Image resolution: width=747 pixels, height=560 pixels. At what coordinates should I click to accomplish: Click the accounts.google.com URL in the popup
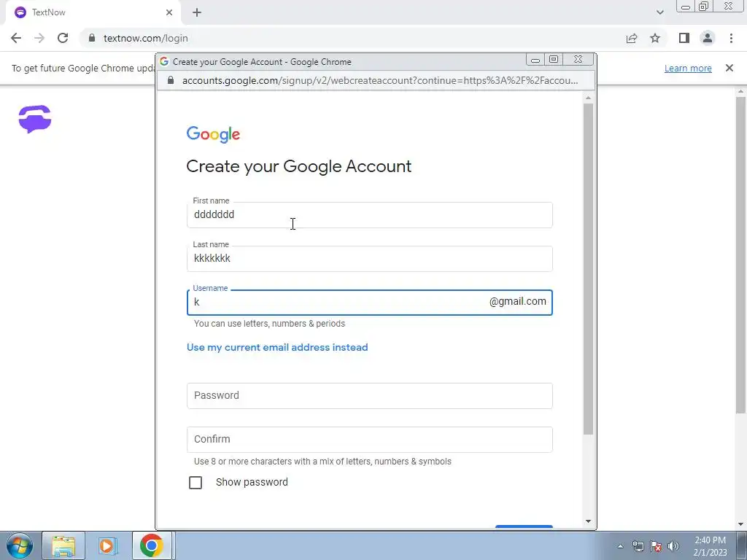(380, 80)
